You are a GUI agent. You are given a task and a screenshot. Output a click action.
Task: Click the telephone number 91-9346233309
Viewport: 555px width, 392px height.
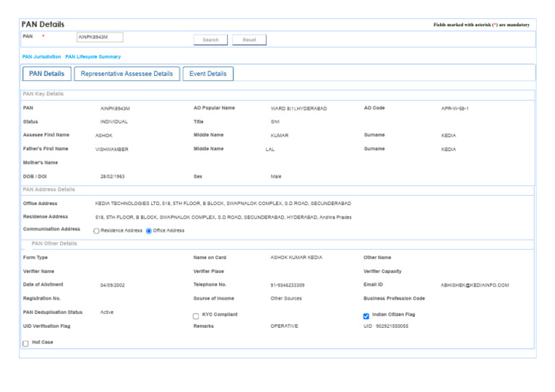click(x=288, y=285)
